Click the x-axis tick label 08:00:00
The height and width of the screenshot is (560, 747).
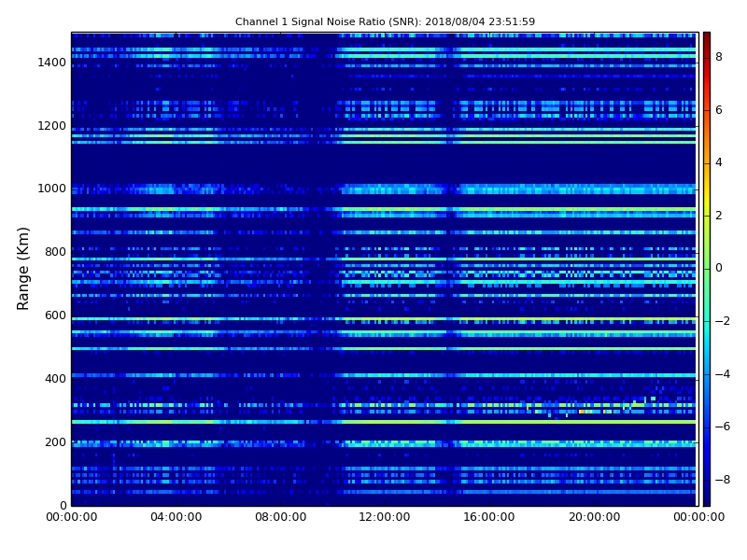point(281,517)
